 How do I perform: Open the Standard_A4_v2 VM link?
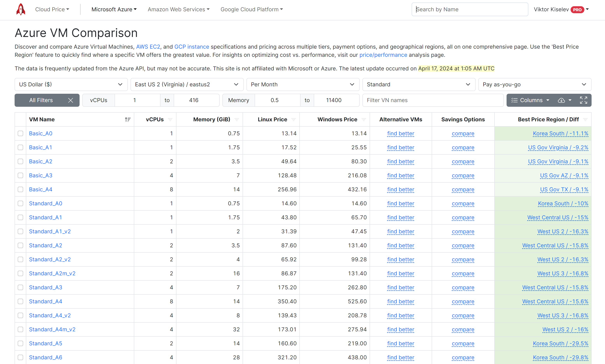click(x=50, y=315)
